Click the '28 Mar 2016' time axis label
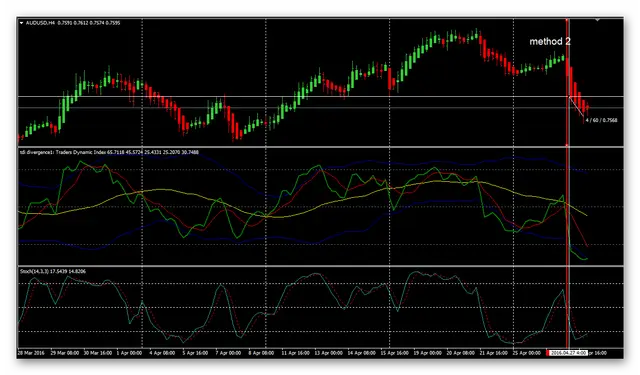This screenshot has height=375, width=640. pyautogui.click(x=31, y=353)
